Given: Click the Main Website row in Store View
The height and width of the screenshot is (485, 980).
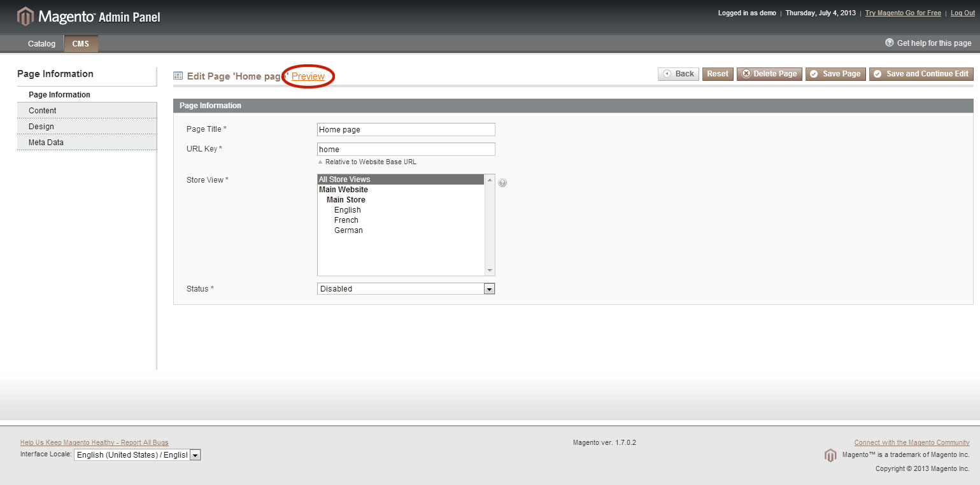Looking at the screenshot, I should pos(401,190).
